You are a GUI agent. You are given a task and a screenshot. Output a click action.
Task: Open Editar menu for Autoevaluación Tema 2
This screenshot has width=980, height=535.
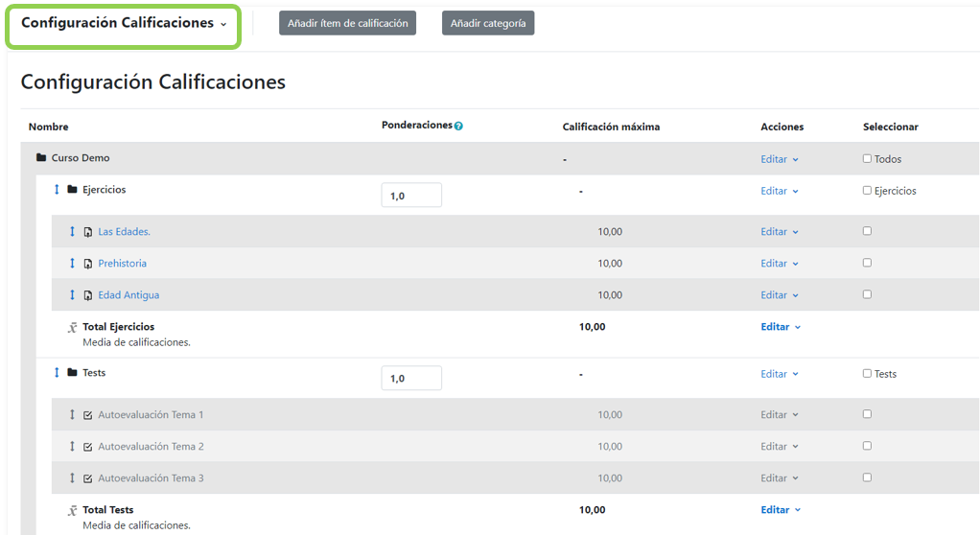[x=780, y=447]
